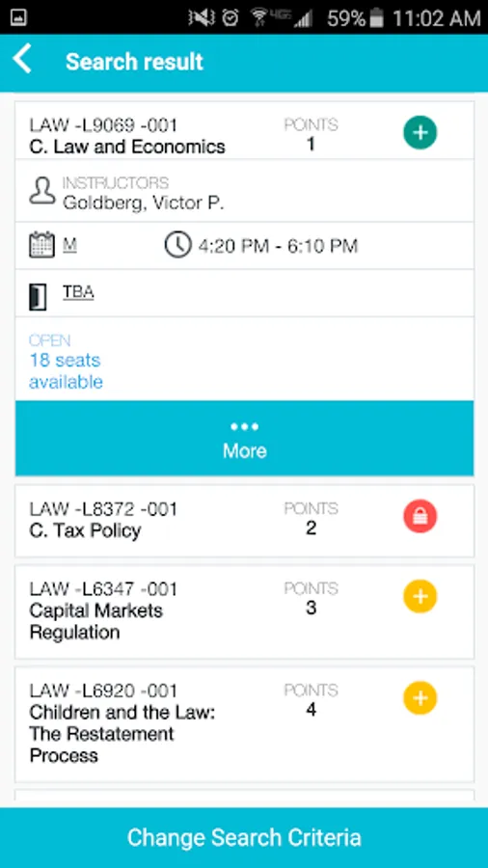Expand More details for Law and Economics
Screen dimensions: 488x868
point(245,439)
